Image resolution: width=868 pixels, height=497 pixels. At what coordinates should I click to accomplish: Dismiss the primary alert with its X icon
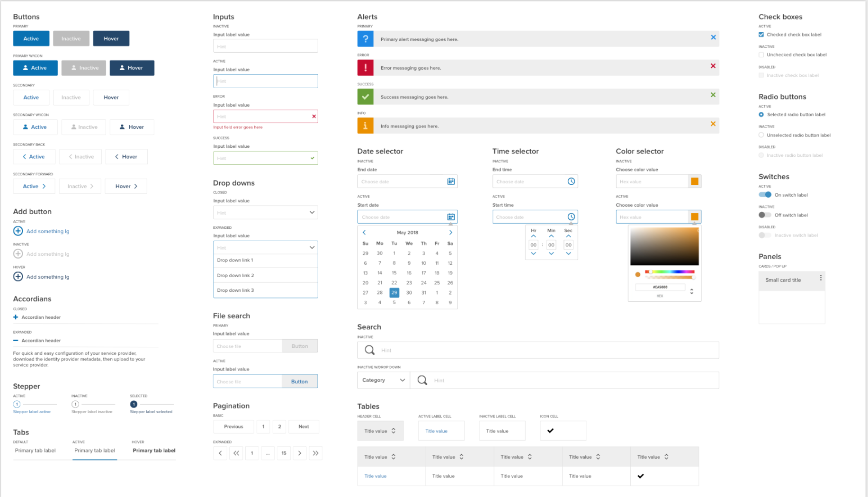(x=713, y=37)
